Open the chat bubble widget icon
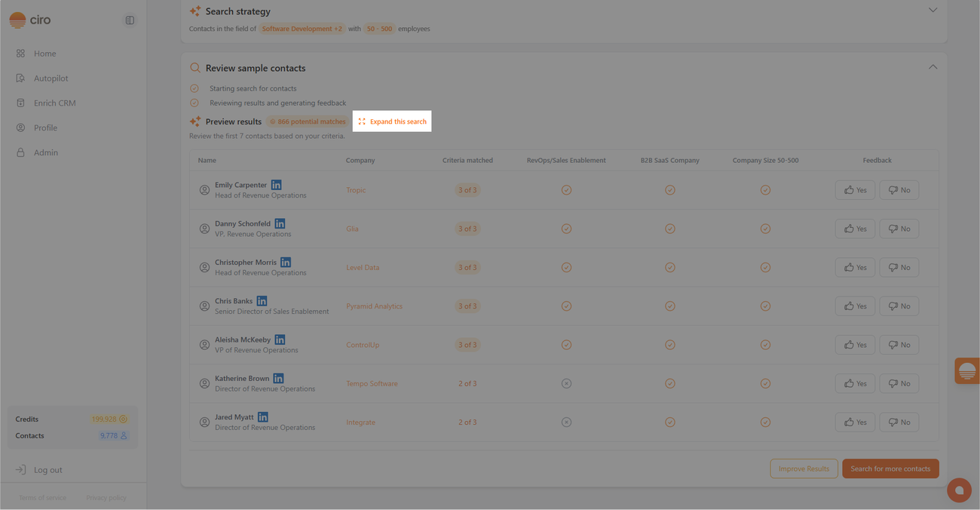The width and height of the screenshot is (980, 510). click(x=959, y=490)
